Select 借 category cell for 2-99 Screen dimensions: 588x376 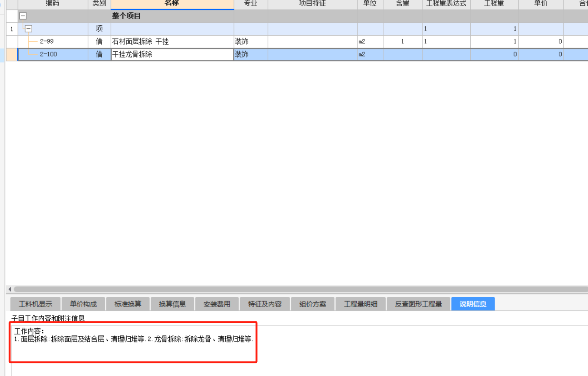pyautogui.click(x=99, y=42)
